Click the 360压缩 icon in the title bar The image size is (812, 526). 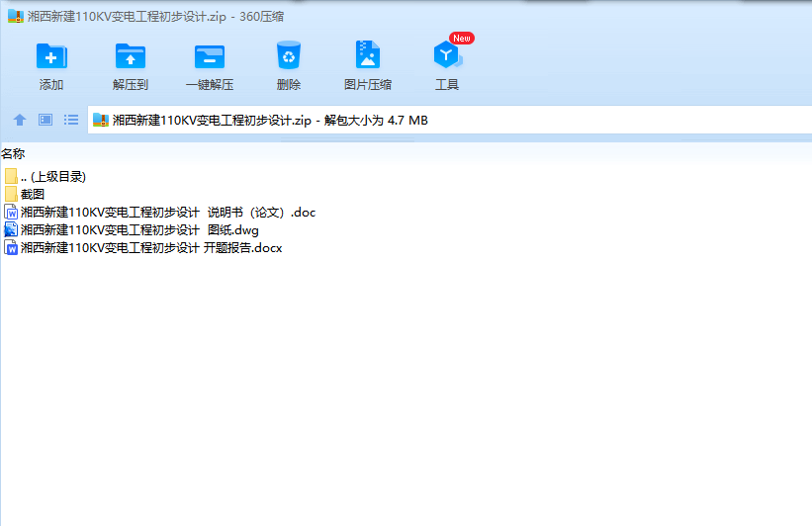click(x=16, y=17)
